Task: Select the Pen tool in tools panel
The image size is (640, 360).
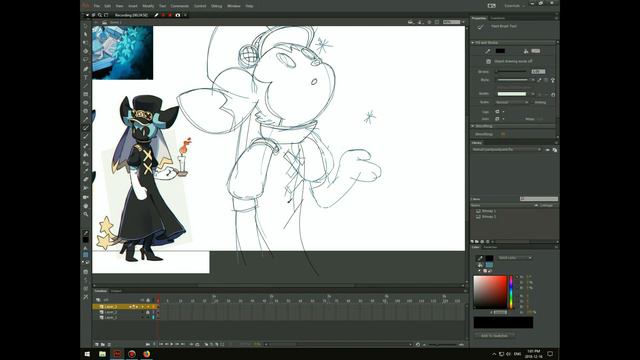Action: (x=86, y=69)
